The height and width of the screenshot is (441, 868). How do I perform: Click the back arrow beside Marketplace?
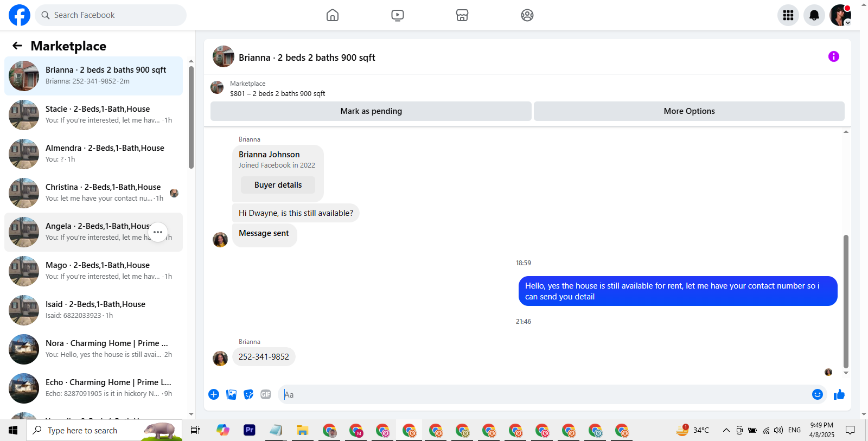click(x=17, y=46)
